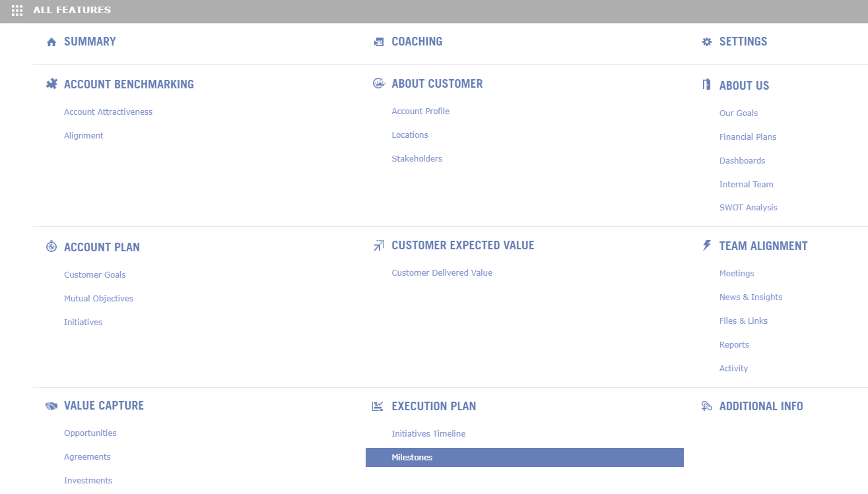
Task: View the Locations page
Action: click(x=410, y=135)
